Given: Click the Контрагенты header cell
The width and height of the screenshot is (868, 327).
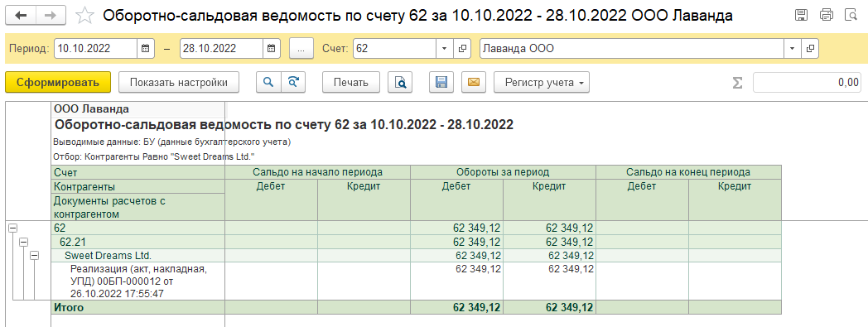Looking at the screenshot, I should click(137, 187).
